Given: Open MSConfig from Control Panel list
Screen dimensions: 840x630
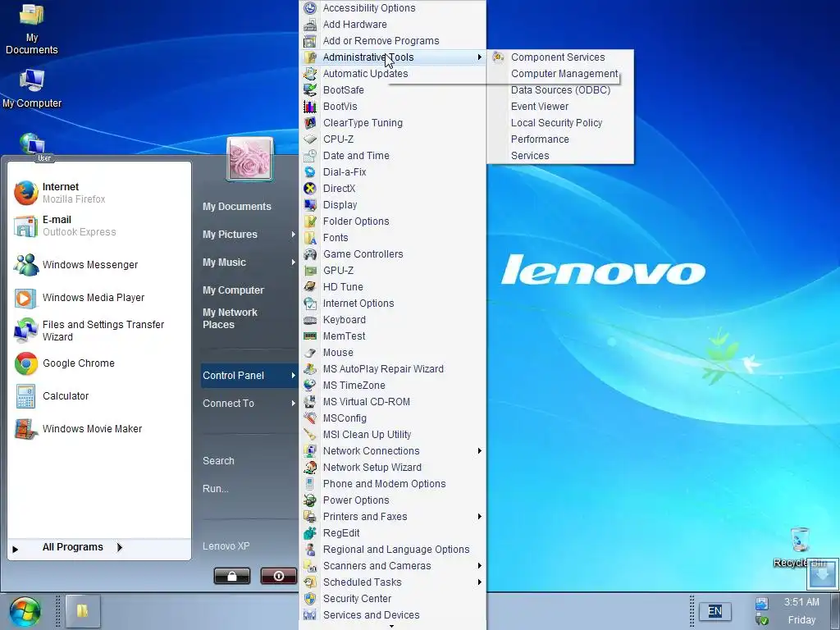Looking at the screenshot, I should click(393, 418).
